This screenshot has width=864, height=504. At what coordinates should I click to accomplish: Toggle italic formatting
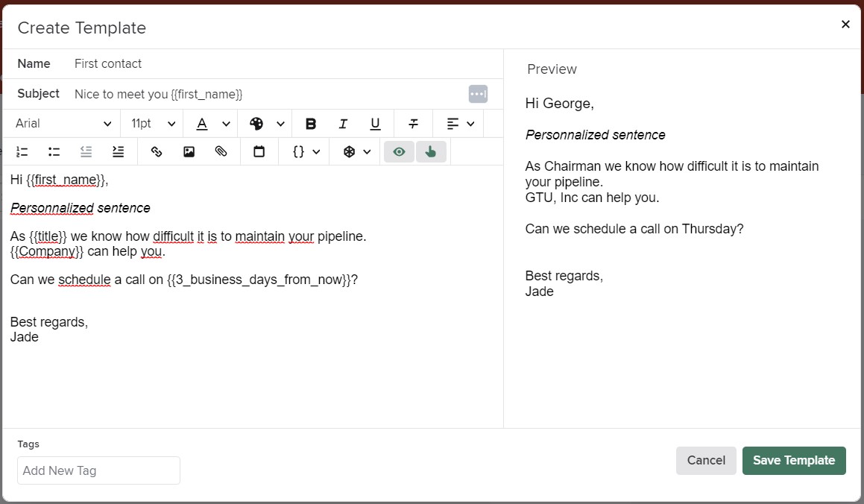pyautogui.click(x=343, y=124)
